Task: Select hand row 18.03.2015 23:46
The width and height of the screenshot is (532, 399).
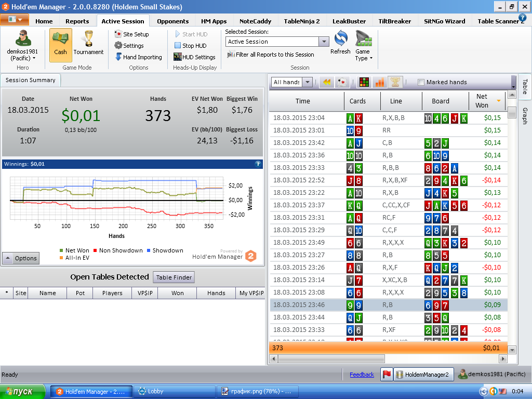Action: point(389,304)
